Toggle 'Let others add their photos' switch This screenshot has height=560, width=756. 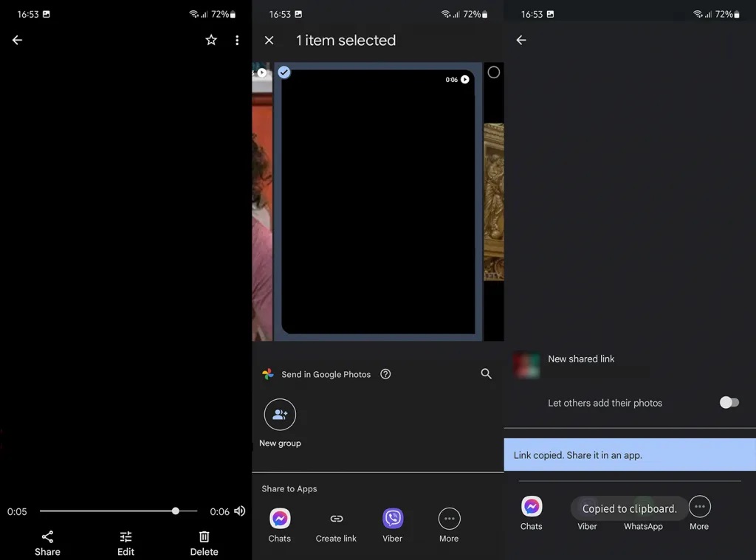point(729,402)
